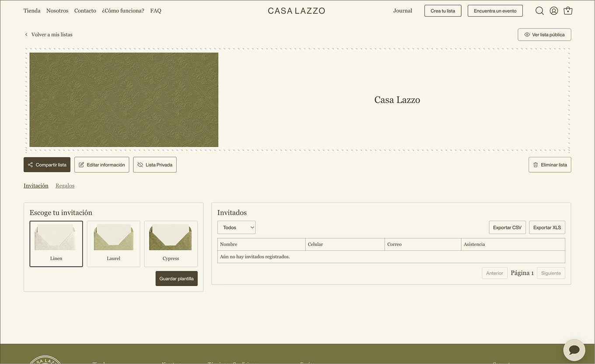
Task: Click the Escoge tu invitación heading
Action: (61, 213)
